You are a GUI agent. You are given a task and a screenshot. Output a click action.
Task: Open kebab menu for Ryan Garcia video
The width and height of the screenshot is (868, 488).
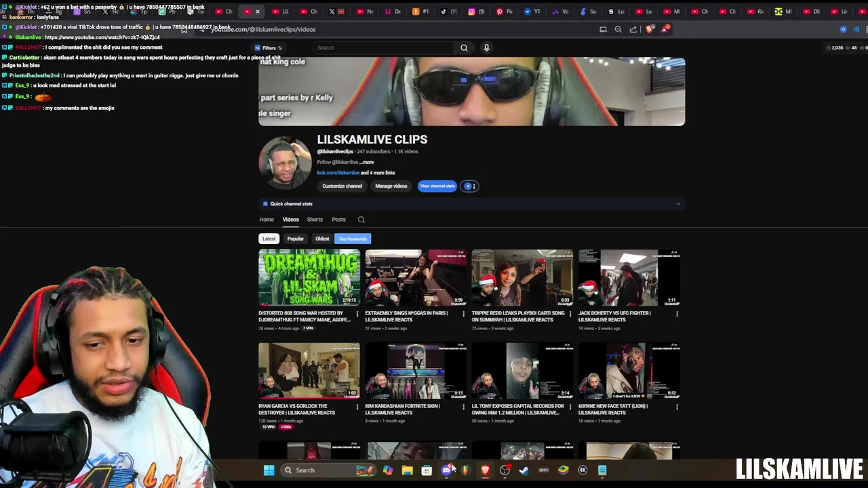click(357, 407)
